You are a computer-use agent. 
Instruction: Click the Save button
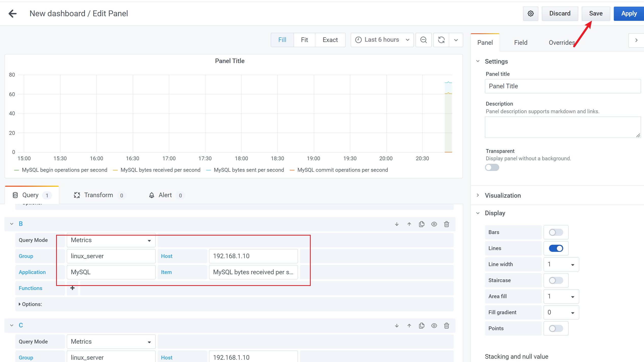coord(596,13)
